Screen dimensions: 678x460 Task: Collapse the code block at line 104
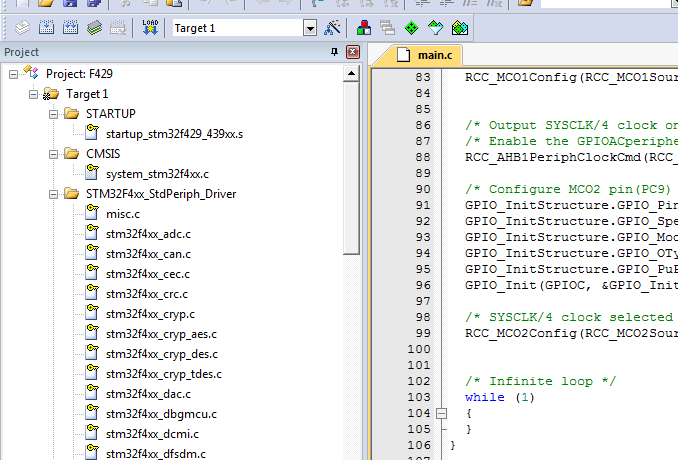pos(440,413)
